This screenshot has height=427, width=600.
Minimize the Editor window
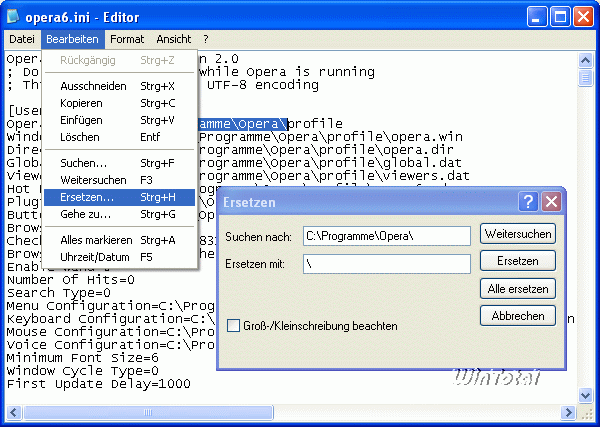coord(536,17)
